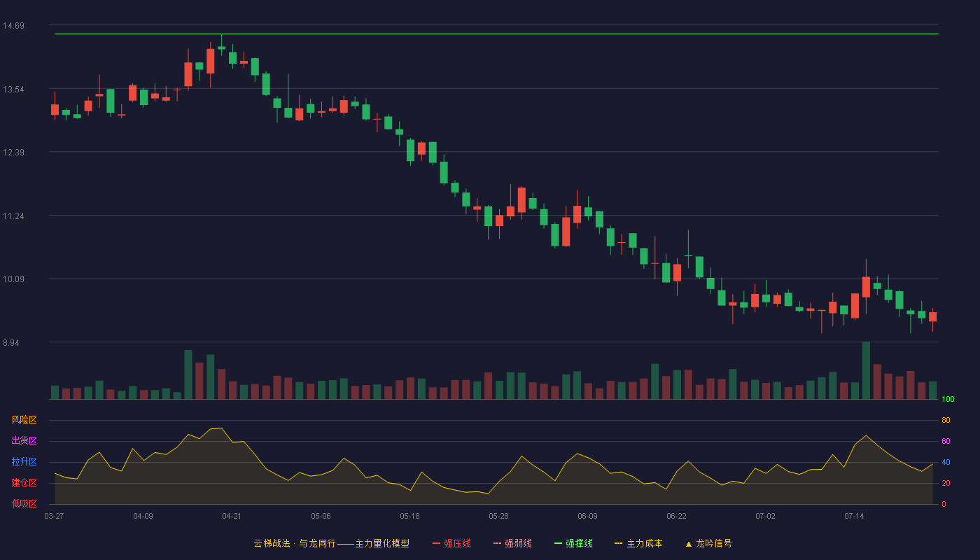Click the 低吸区 zone label
The width and height of the screenshot is (980, 560).
[x=24, y=503]
